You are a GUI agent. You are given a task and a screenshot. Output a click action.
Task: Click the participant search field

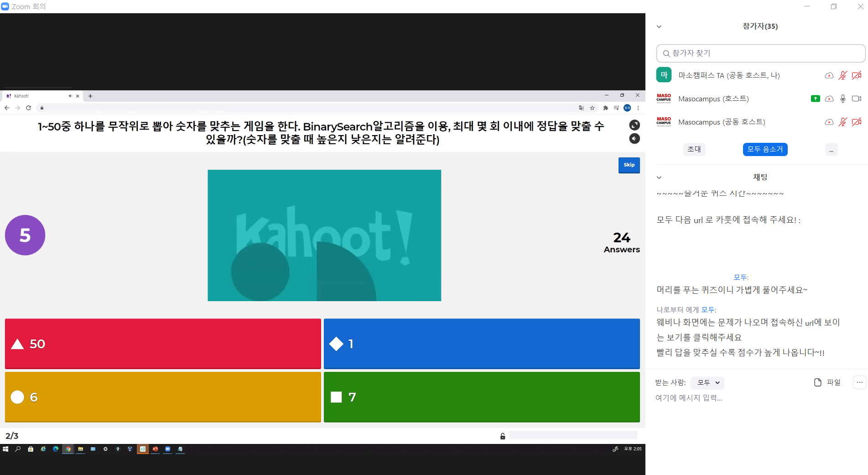point(760,53)
